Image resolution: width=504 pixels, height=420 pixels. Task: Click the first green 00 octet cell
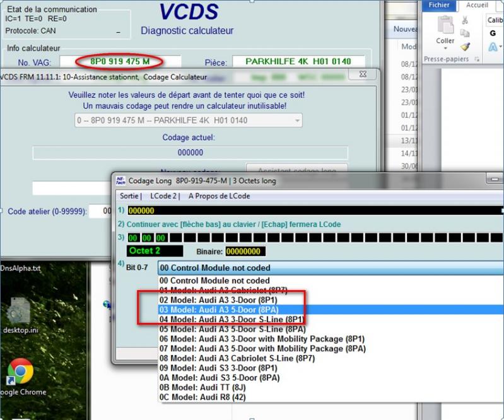(x=132, y=238)
